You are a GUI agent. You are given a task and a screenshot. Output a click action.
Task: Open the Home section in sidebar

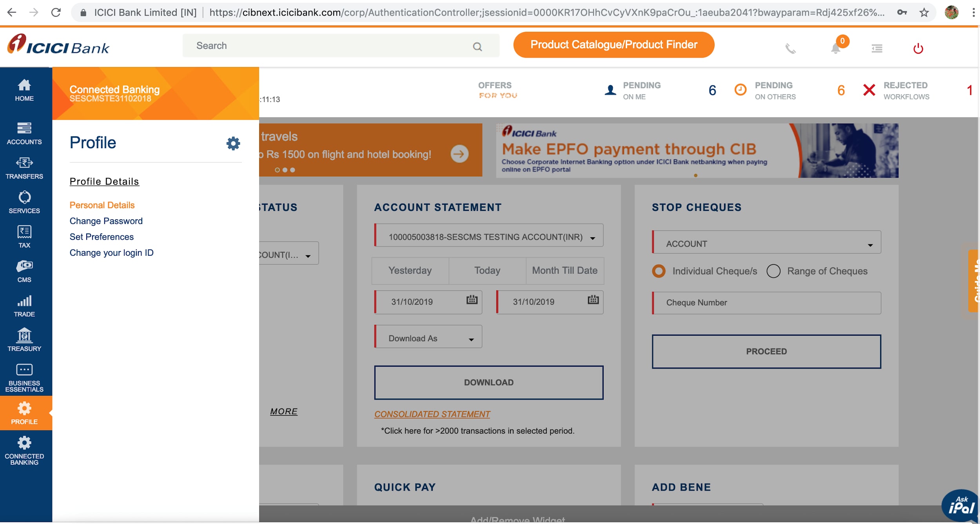pos(24,90)
